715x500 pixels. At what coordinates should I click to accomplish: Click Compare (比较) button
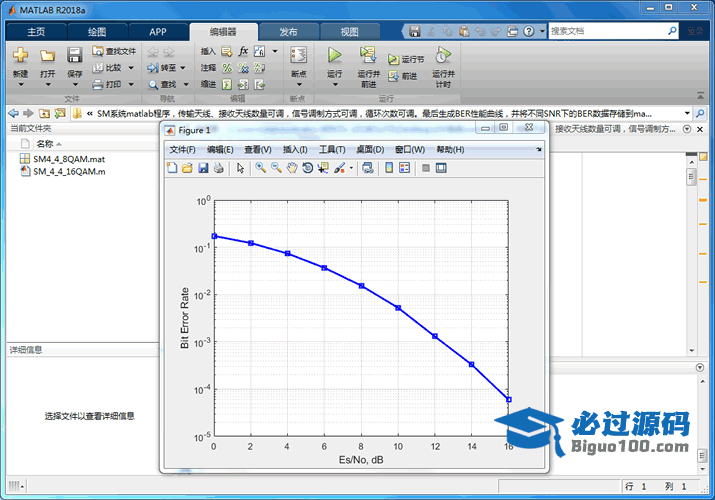108,68
